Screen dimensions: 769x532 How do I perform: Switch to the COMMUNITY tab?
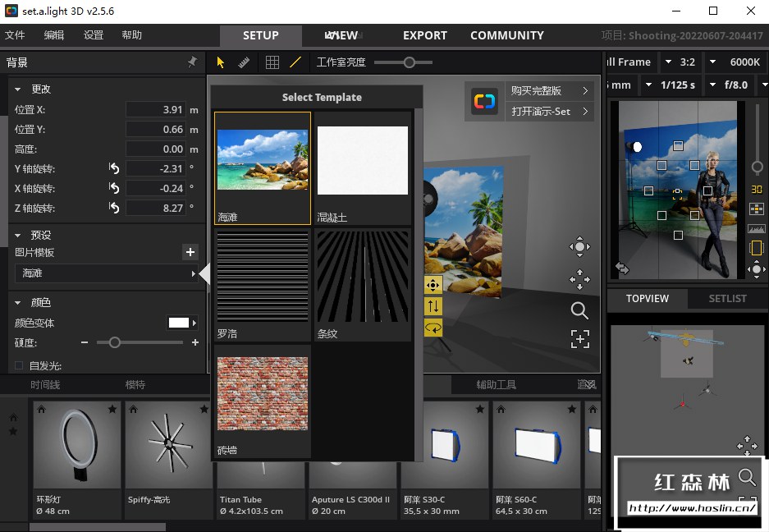click(x=507, y=35)
